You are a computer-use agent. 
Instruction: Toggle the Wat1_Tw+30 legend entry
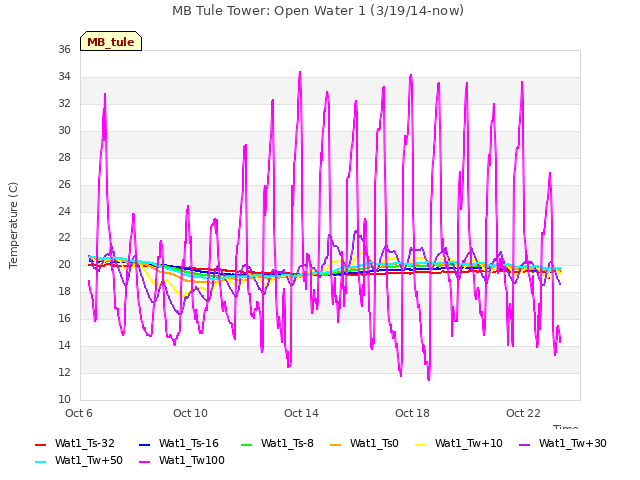coord(562,443)
